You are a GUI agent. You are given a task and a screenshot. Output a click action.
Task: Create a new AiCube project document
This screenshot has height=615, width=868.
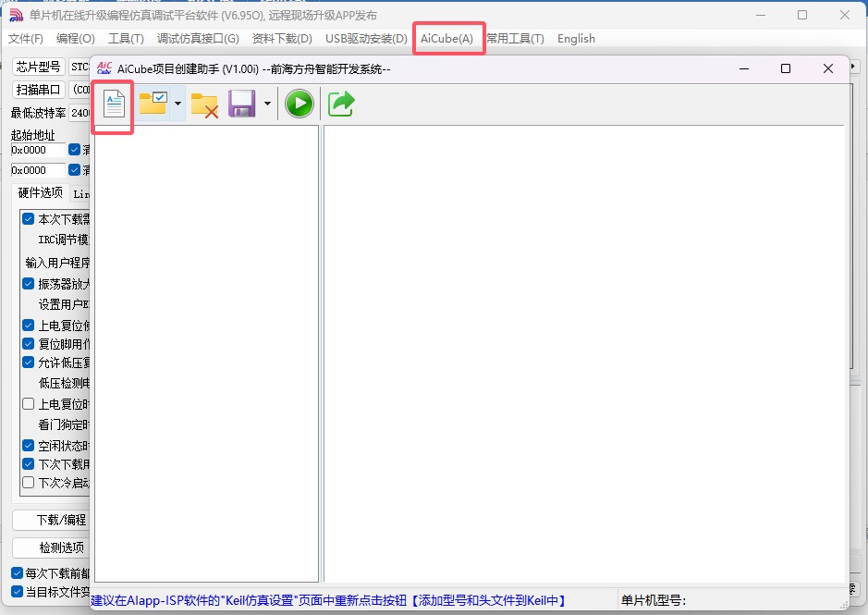tap(114, 104)
